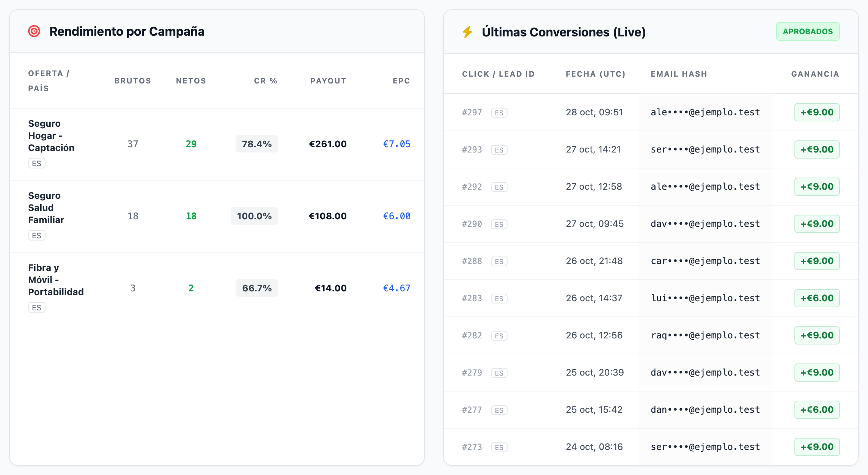Viewport: 868px width, 475px height.
Task: Click the netos value 29
Action: 191,144
